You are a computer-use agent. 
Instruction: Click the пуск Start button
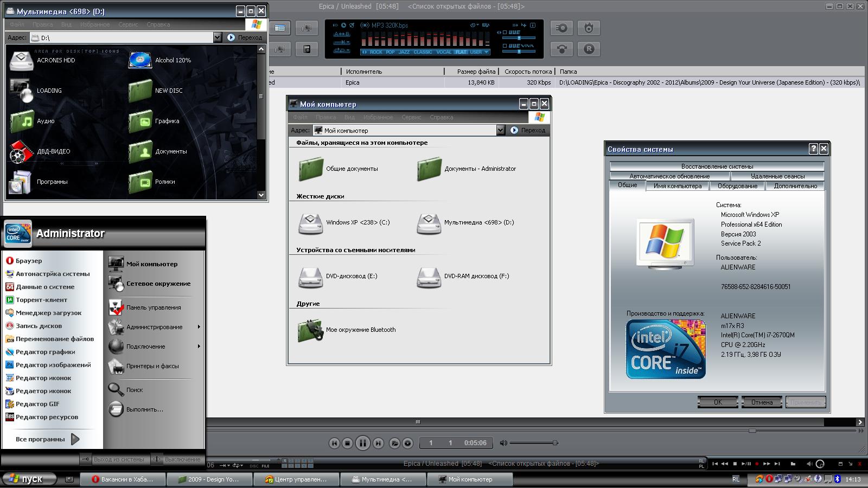(29, 479)
